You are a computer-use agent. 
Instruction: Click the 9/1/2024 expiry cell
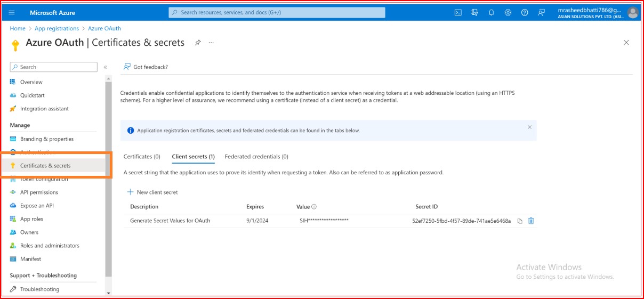tap(257, 221)
